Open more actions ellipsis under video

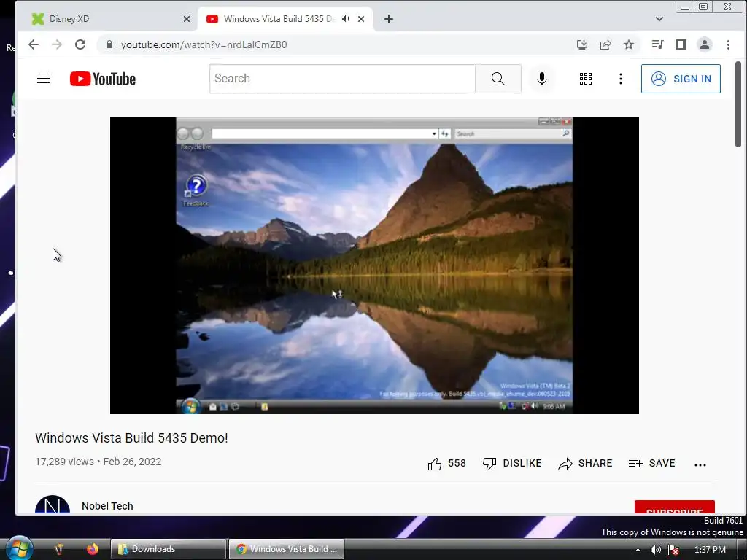point(700,464)
